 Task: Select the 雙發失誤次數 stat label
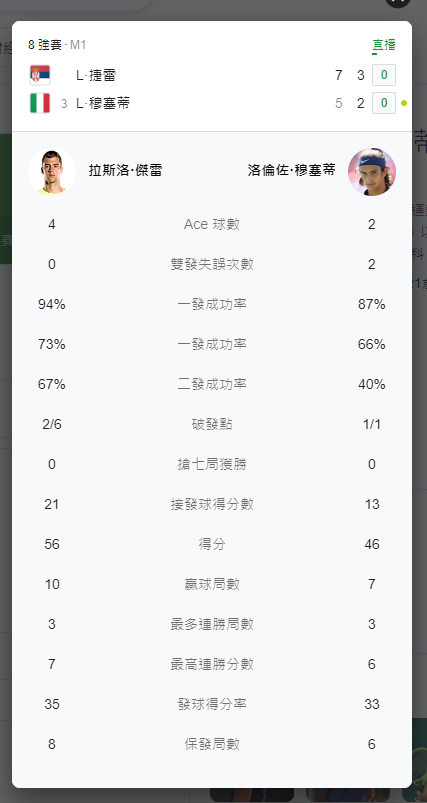(x=212, y=264)
